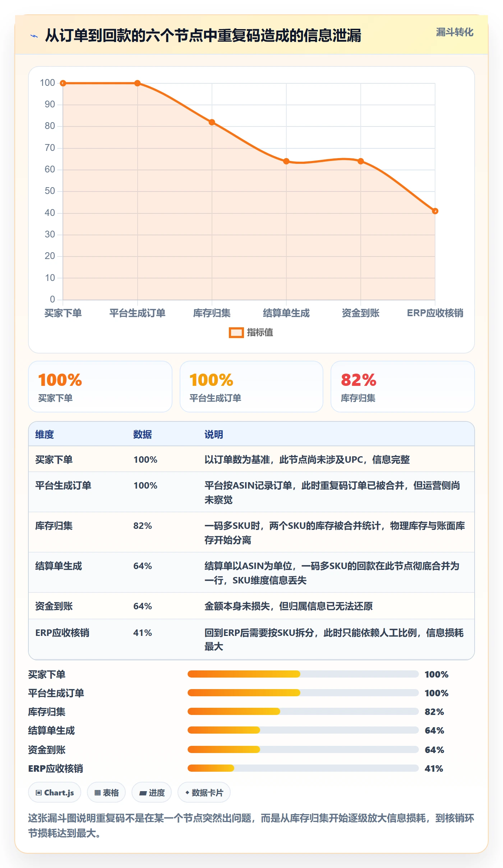Viewport: 503px width, 868px height.
Task: Select the 进度 chip
Action: pos(152,793)
